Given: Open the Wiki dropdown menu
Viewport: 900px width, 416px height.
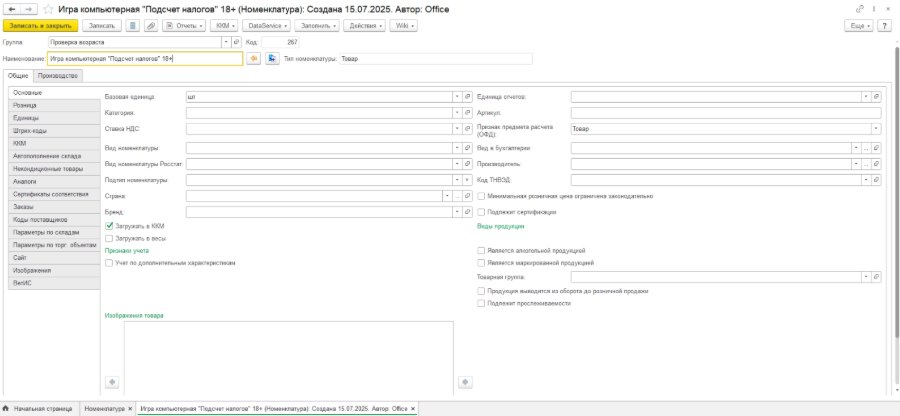Looking at the screenshot, I should 404,26.
